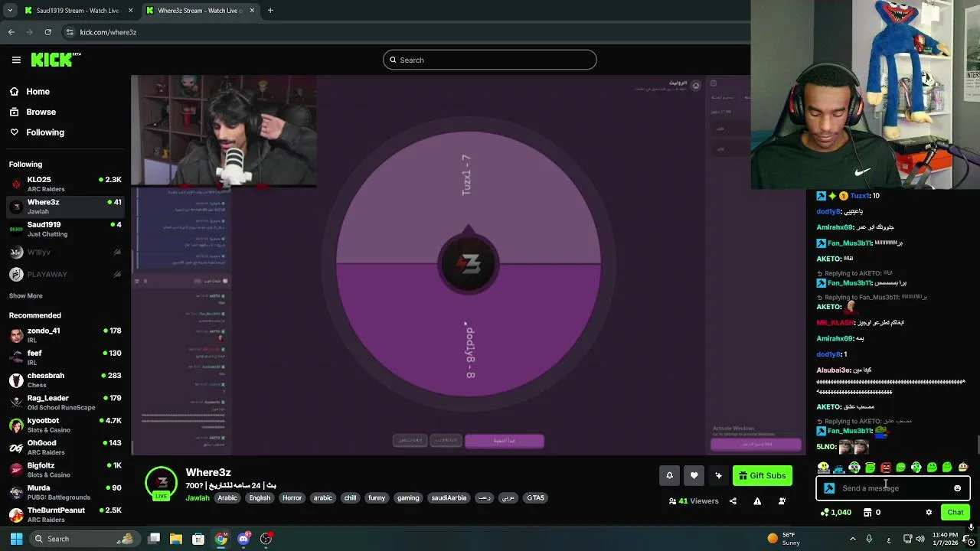
Task: Open Bigfoltz recommended channel
Action: click(x=65, y=469)
